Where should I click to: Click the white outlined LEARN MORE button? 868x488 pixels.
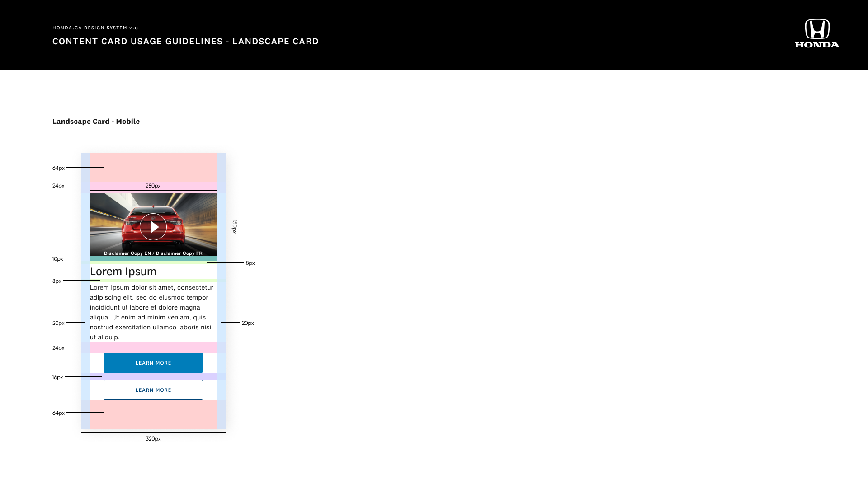click(153, 390)
